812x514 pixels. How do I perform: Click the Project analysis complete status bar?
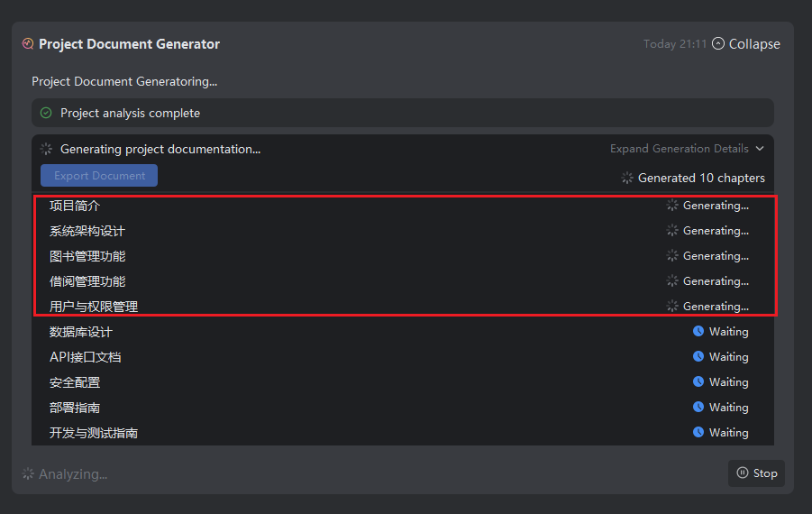[x=403, y=113]
